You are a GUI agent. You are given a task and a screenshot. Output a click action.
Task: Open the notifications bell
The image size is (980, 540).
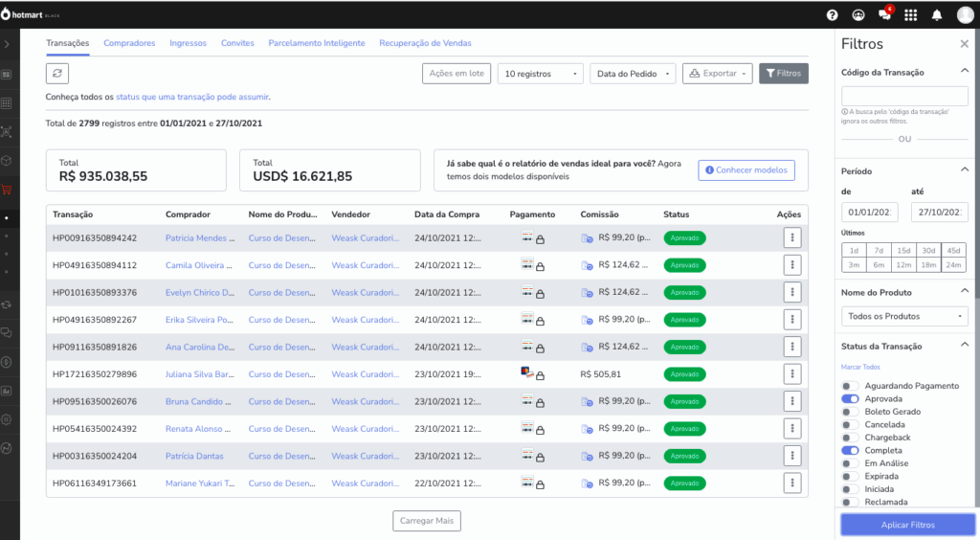click(937, 15)
